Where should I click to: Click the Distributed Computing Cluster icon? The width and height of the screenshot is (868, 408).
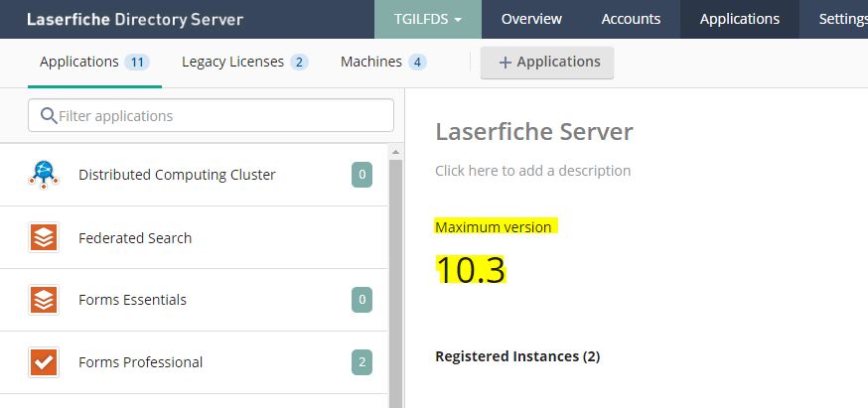click(x=44, y=175)
